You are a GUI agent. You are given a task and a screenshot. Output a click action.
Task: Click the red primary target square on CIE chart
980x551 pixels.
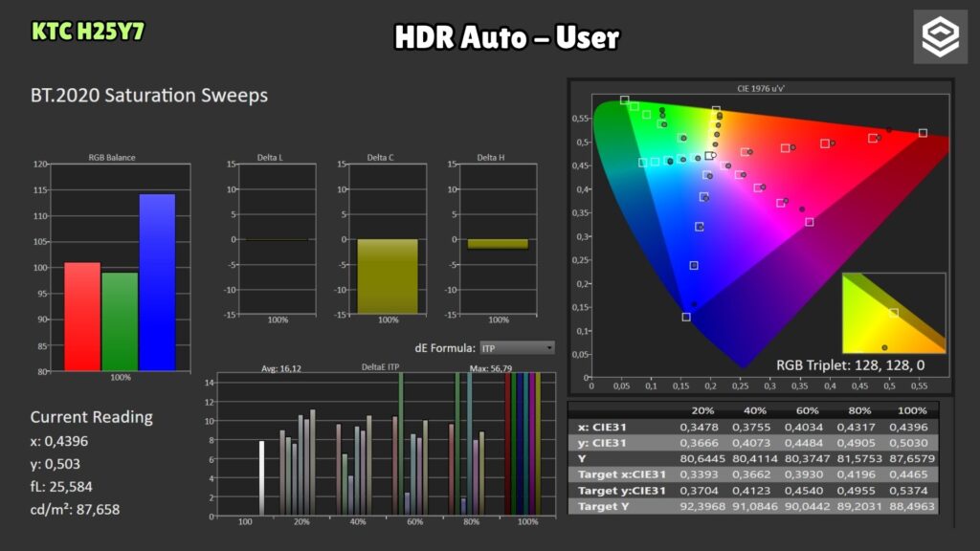point(923,133)
